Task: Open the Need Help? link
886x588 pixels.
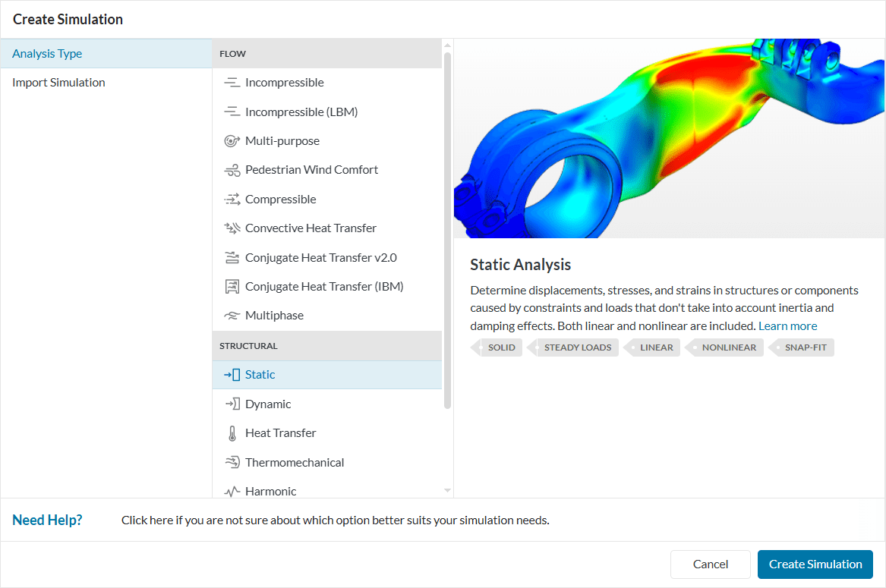Action: click(47, 520)
